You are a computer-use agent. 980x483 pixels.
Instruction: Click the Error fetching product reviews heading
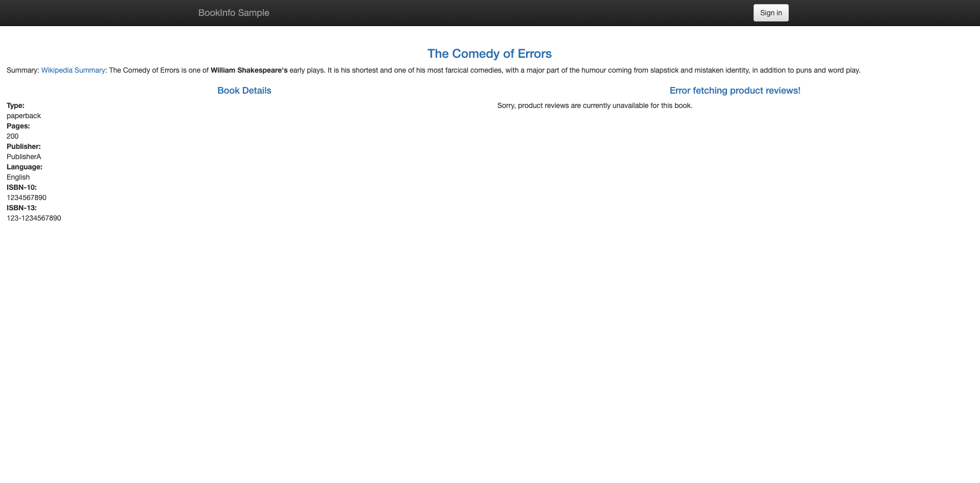click(x=735, y=91)
